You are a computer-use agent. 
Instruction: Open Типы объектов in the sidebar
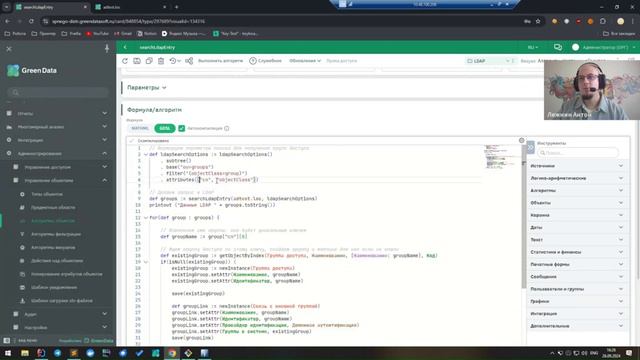point(47,194)
